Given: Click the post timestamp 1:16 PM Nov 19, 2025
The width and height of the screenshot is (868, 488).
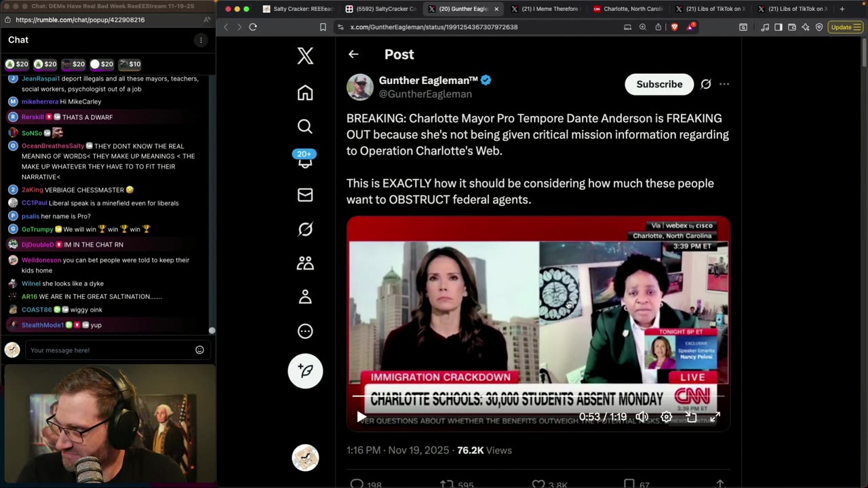Looking at the screenshot, I should click(x=397, y=450).
